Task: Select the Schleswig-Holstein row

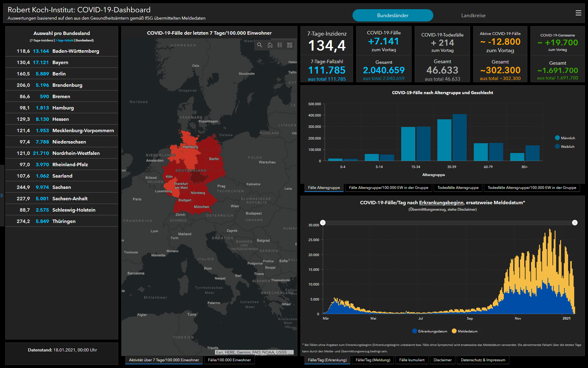Action: tap(62, 210)
